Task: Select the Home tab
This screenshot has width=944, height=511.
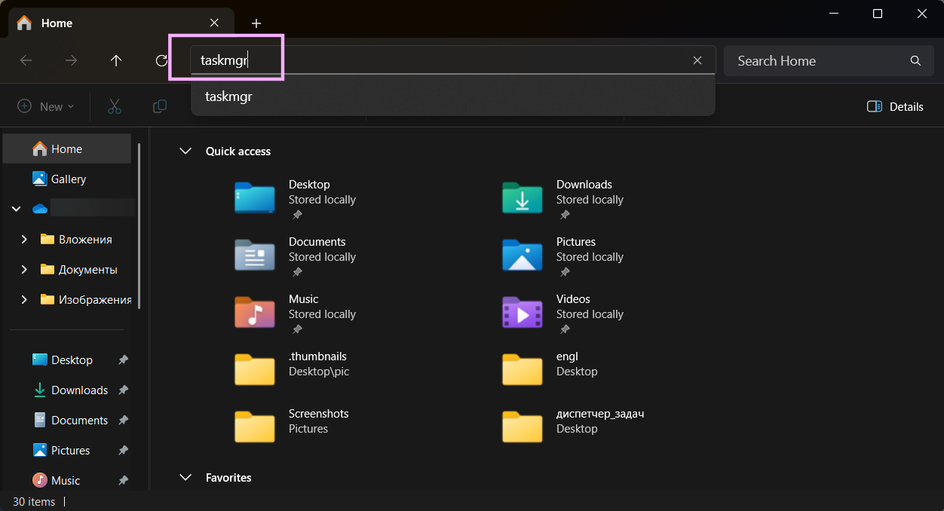Action: click(x=120, y=23)
